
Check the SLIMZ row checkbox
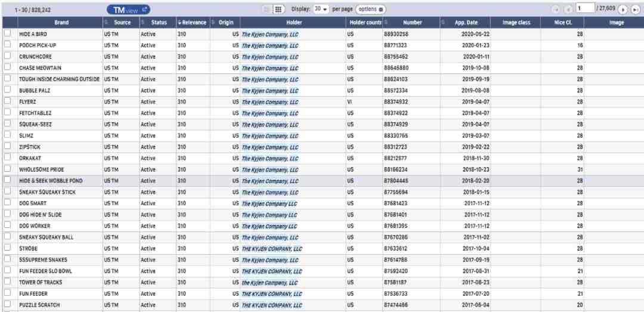point(7,134)
